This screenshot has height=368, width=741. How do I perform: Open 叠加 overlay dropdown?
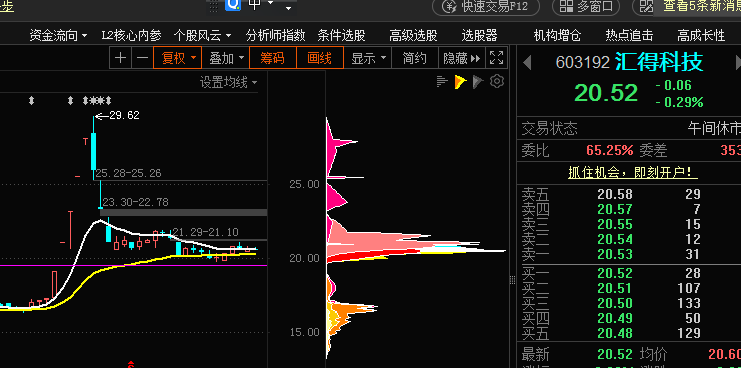[225, 58]
